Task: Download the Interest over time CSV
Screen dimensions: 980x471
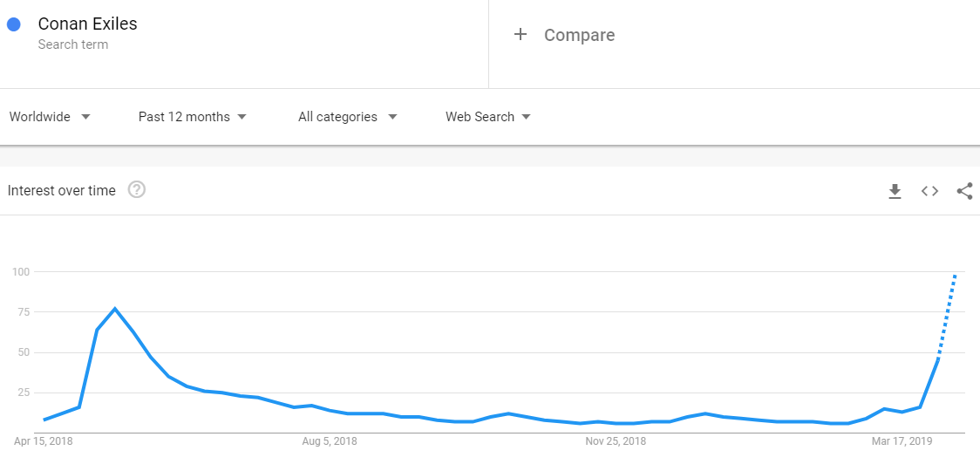Action: coord(895,191)
